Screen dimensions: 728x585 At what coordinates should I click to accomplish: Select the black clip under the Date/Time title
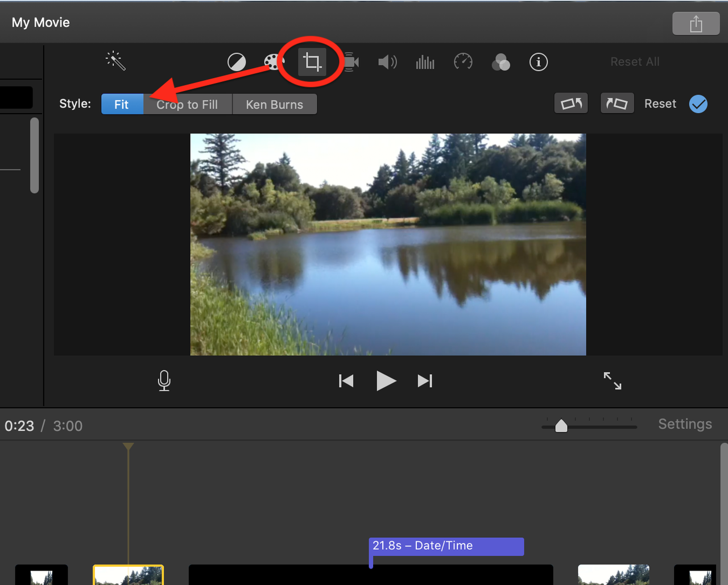(x=371, y=575)
